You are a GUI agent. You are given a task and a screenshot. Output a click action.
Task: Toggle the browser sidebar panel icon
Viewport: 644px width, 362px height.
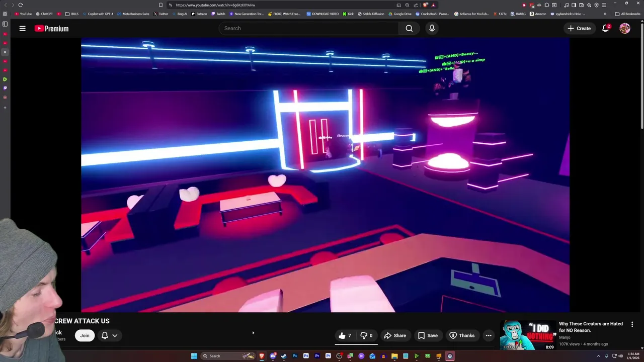coord(5,24)
